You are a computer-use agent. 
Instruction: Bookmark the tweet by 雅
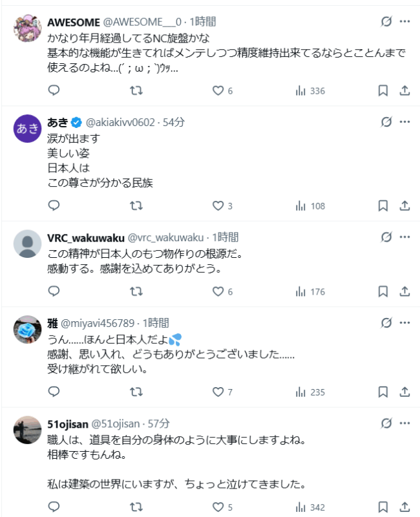[x=383, y=392]
